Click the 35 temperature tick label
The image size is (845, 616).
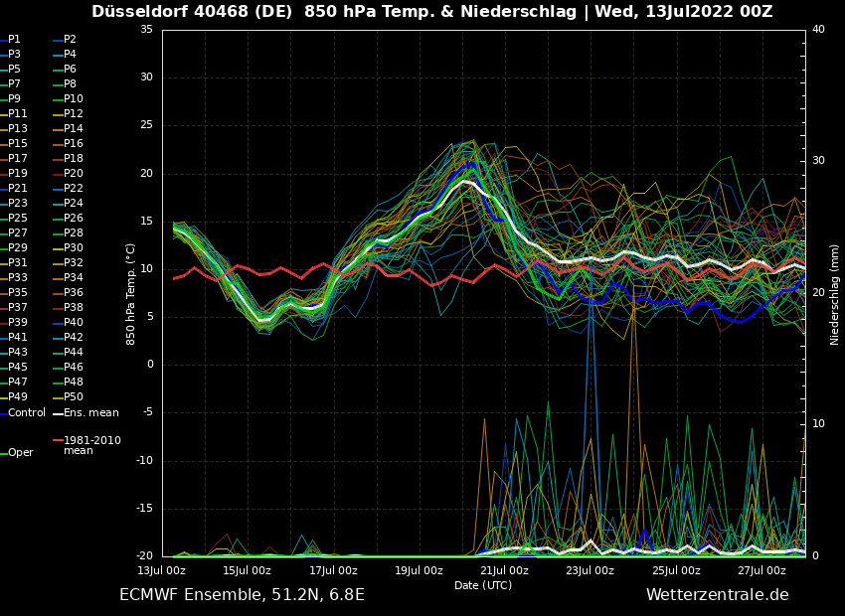pos(146,30)
